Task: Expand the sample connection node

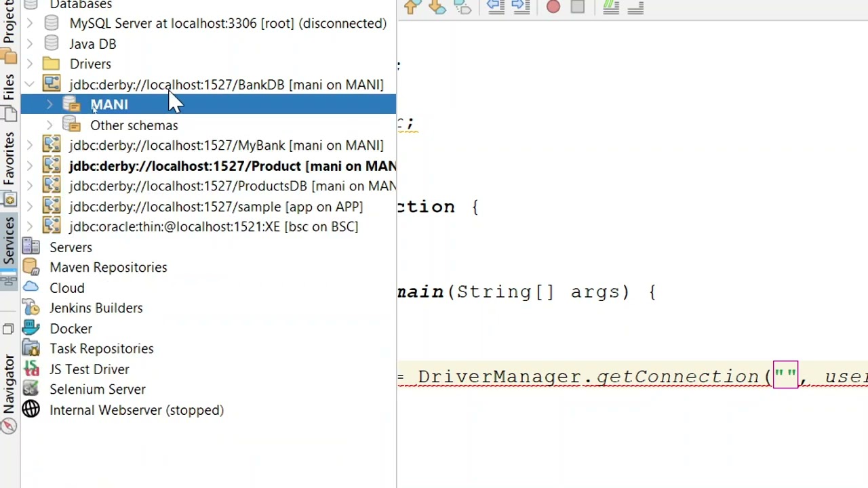Action: pos(29,206)
